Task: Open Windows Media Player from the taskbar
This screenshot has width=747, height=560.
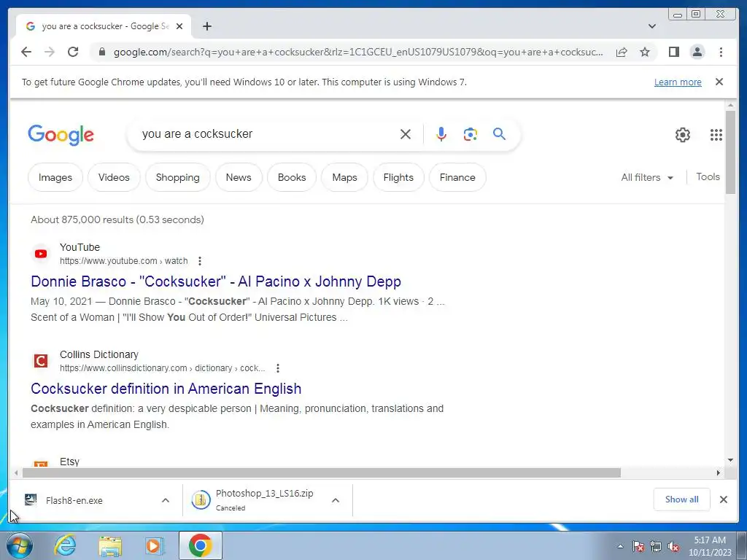Action: [x=153, y=545]
